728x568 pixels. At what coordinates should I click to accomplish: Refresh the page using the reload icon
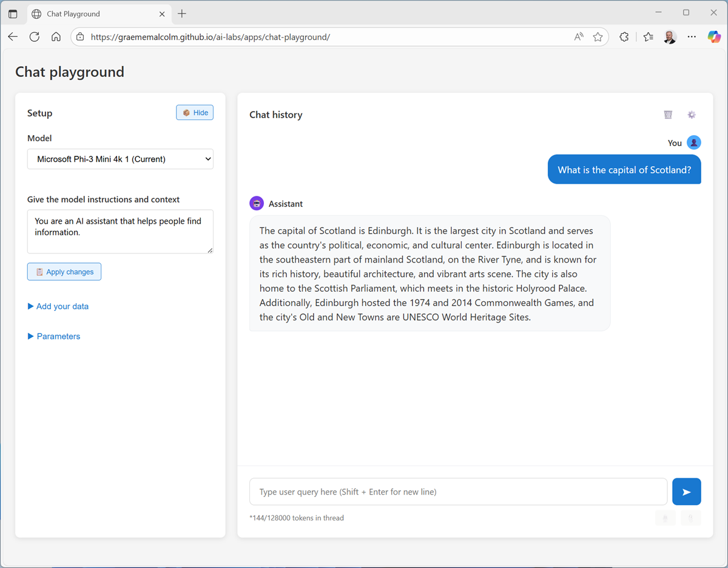[35, 36]
